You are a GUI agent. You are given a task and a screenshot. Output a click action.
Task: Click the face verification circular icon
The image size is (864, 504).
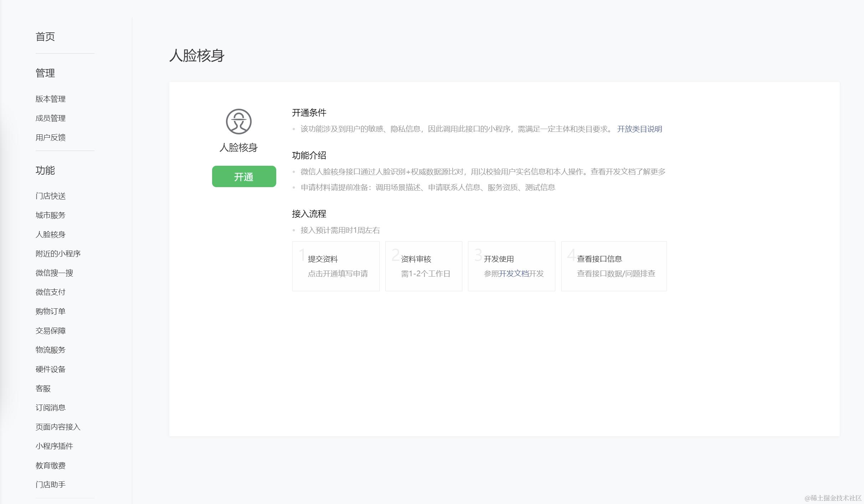(x=238, y=122)
